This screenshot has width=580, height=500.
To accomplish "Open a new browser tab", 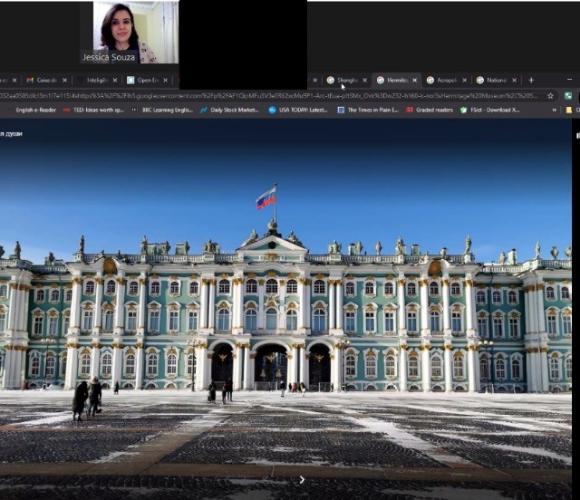I will [x=531, y=80].
